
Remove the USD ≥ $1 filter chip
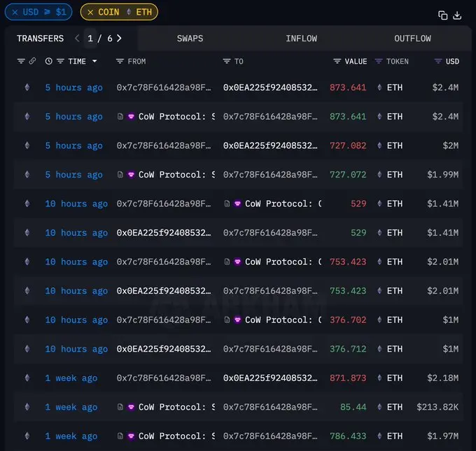point(15,12)
